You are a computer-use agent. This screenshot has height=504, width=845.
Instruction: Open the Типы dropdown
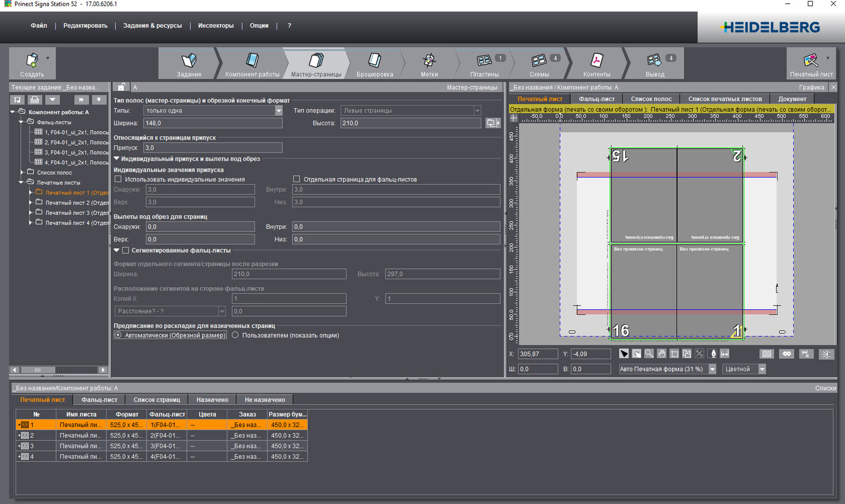278,110
